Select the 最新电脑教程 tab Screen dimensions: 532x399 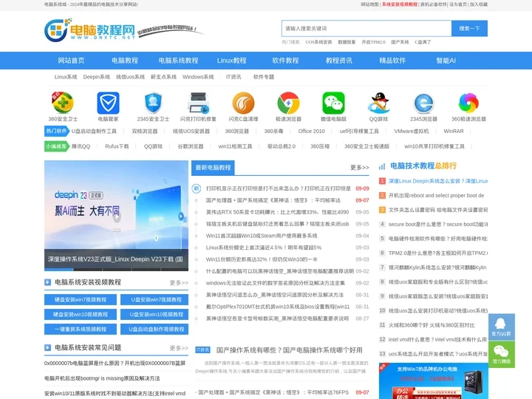point(213,168)
